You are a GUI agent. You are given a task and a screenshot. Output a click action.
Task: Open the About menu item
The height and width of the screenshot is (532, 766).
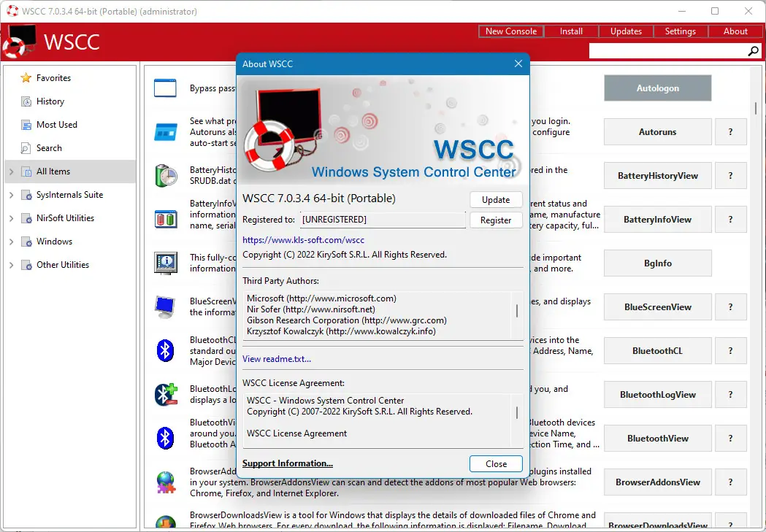click(x=735, y=31)
